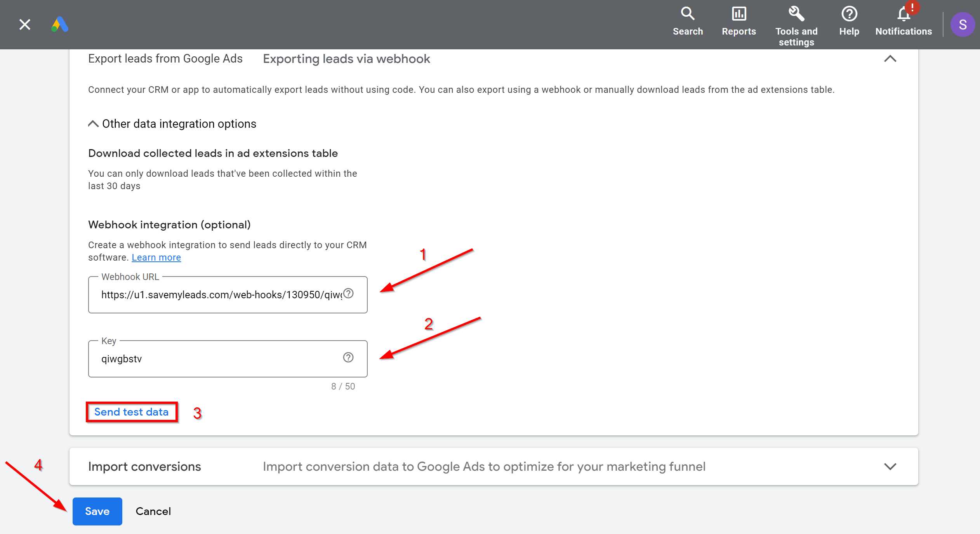980x534 pixels.
Task: Collapse the Export leads section chevron
Action: [x=890, y=59]
